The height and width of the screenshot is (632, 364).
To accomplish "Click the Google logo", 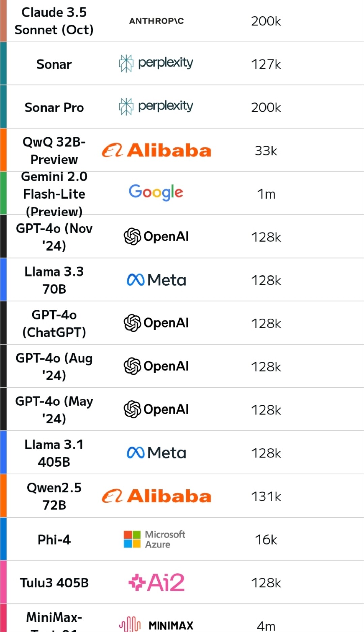I will [156, 192].
